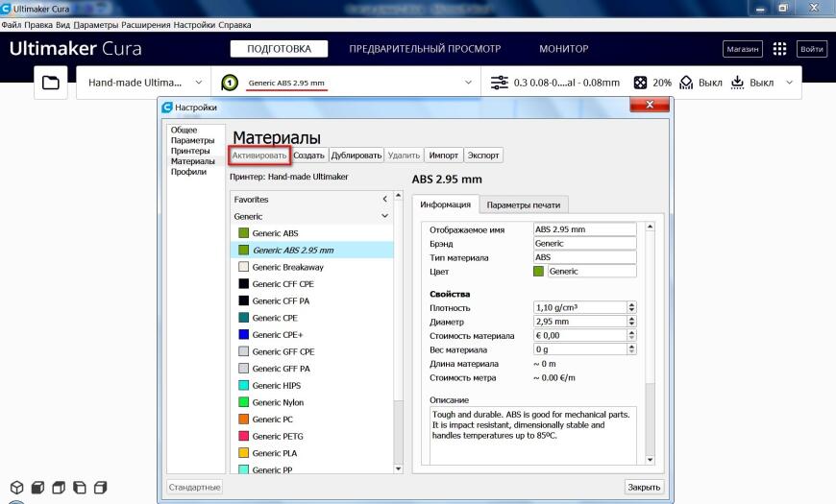Open the Правка menu

pos(38,25)
